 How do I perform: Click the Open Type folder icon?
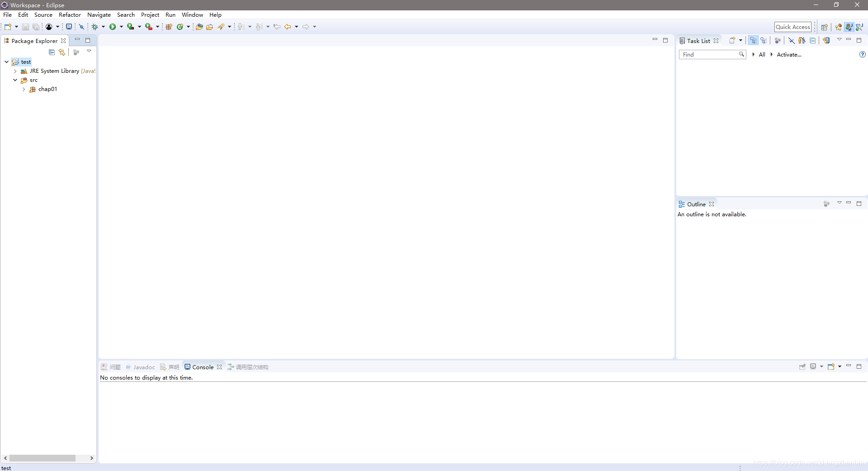tap(199, 27)
